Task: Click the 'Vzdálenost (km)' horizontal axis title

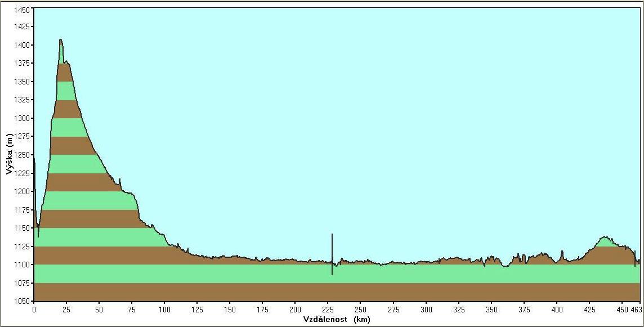Action: pos(337,319)
